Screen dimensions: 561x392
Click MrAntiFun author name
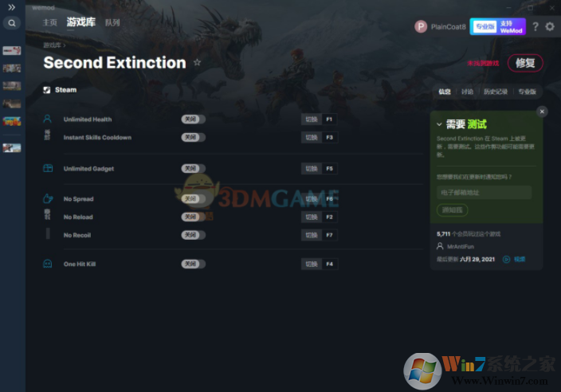click(461, 246)
